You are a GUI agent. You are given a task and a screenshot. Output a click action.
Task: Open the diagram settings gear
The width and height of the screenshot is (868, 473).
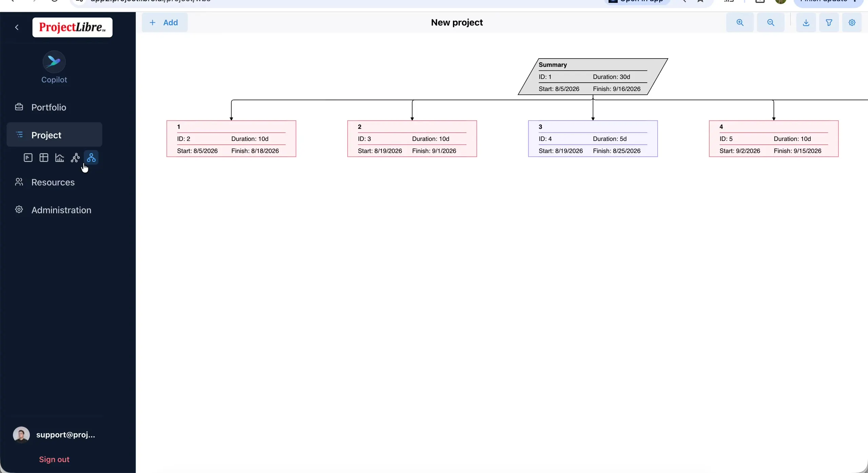pos(852,23)
